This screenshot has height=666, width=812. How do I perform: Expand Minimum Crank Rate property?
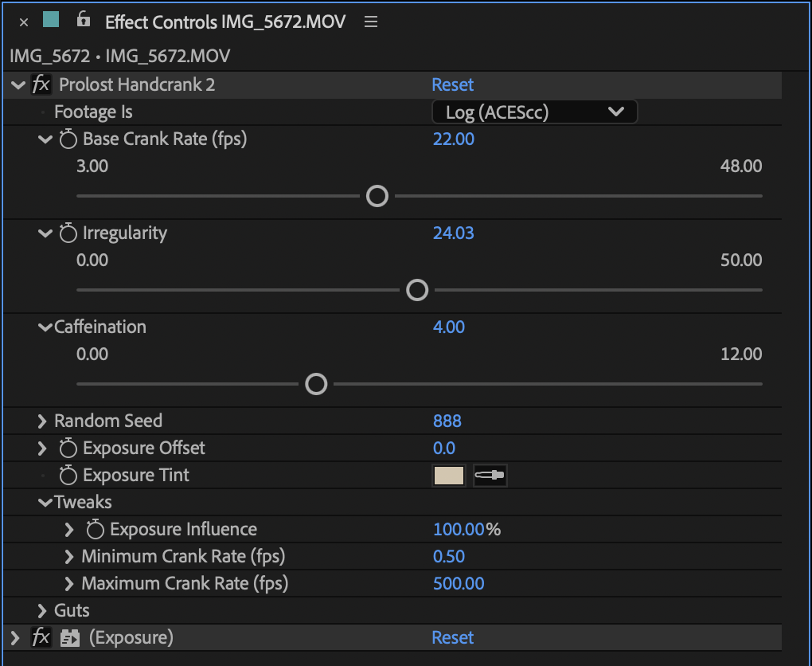pos(69,557)
